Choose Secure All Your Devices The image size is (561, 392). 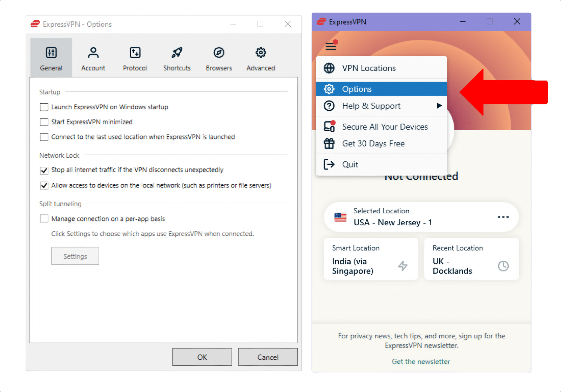point(381,127)
